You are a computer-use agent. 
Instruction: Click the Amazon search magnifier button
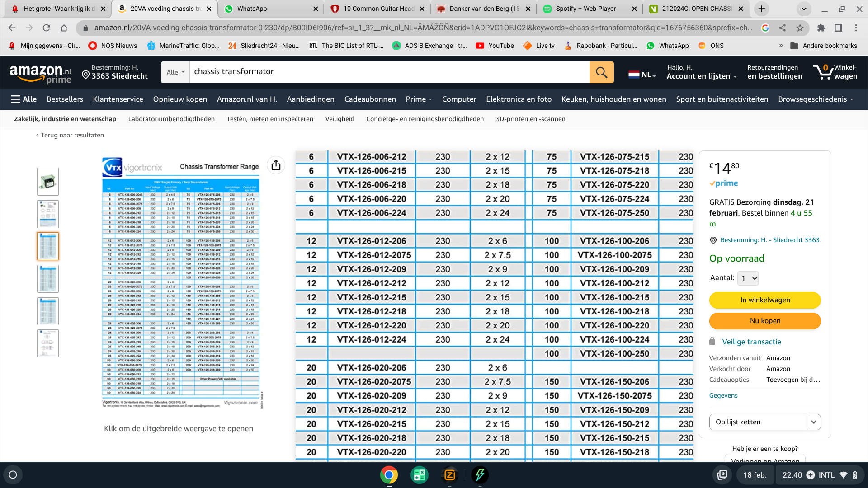coord(601,72)
